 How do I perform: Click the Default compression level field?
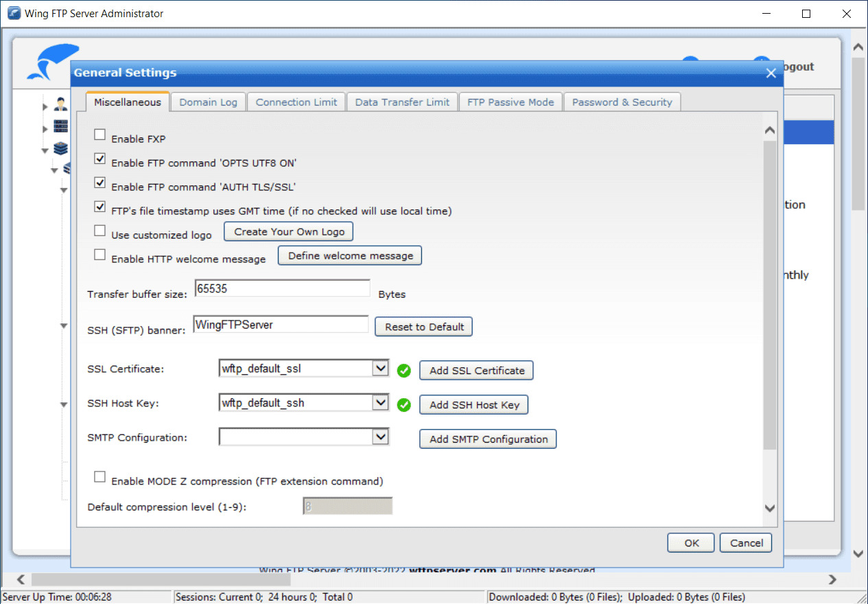tap(348, 507)
